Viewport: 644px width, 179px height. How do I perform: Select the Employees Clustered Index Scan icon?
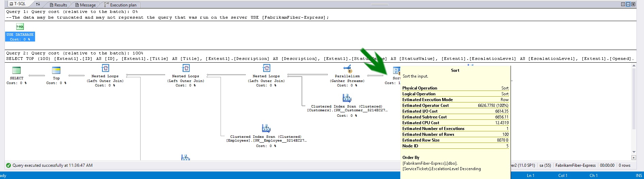point(266,129)
